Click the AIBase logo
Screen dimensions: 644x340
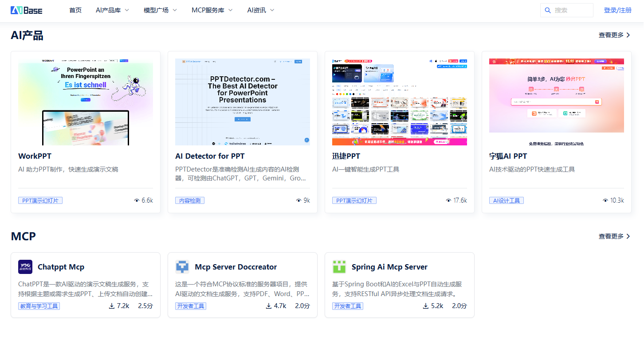27,10
